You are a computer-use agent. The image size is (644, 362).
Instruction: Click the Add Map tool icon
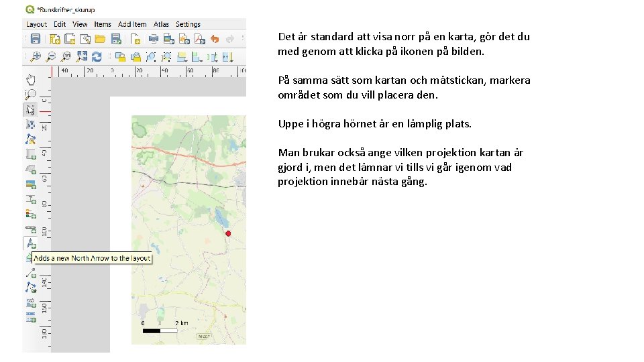(x=31, y=154)
